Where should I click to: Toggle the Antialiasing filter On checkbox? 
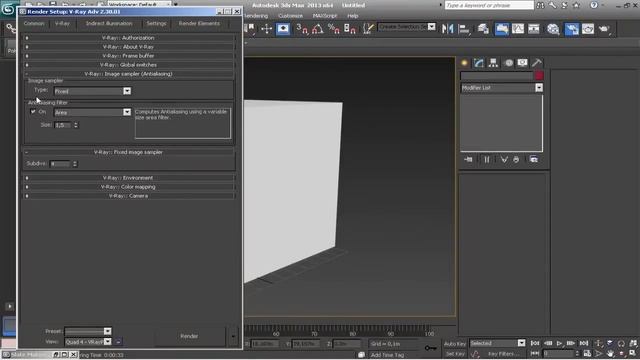pyautogui.click(x=33, y=111)
